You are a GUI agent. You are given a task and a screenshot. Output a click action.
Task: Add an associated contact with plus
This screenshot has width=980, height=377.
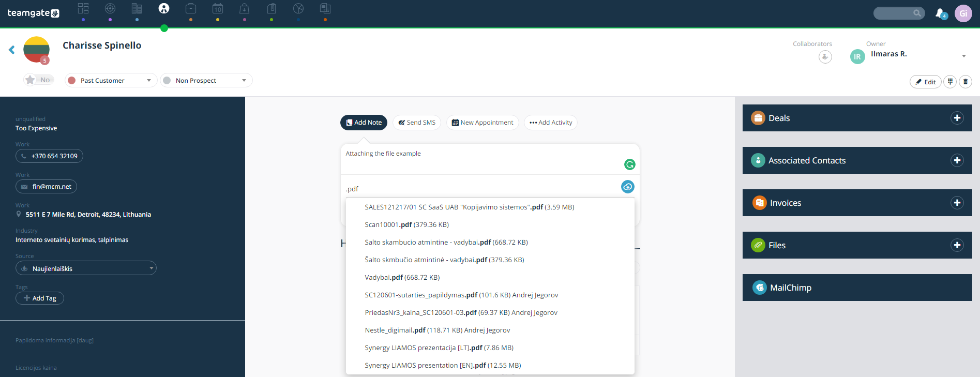[x=957, y=160]
